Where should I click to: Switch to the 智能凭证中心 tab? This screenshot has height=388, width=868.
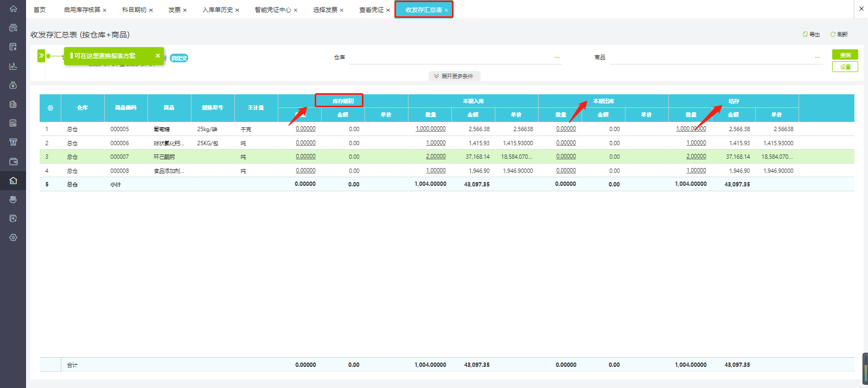pyautogui.click(x=273, y=10)
